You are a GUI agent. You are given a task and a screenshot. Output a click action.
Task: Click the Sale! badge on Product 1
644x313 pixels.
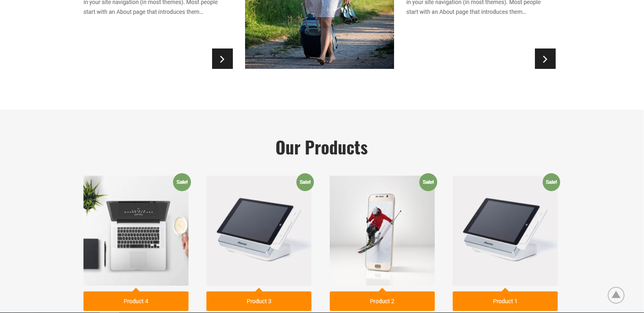point(551,182)
